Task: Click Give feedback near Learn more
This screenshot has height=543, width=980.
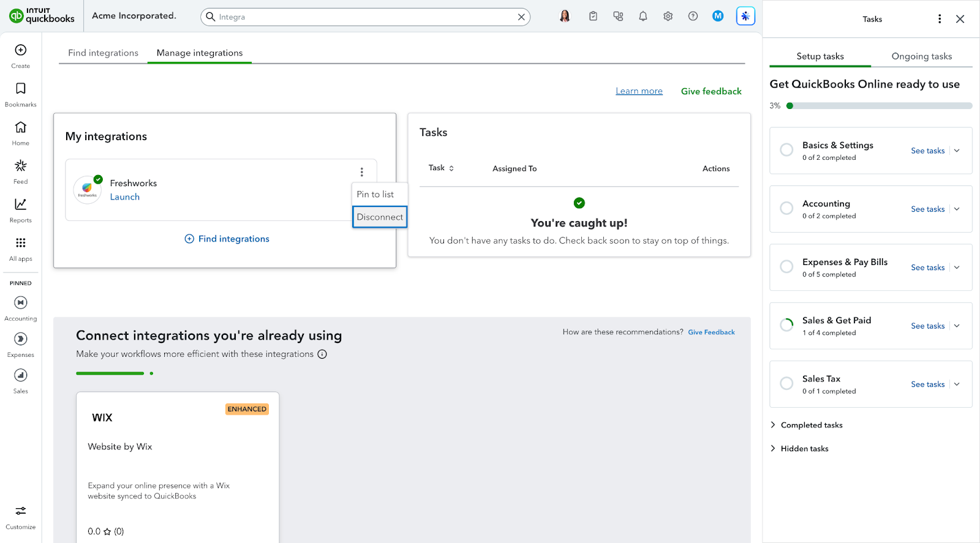Action: click(x=711, y=91)
